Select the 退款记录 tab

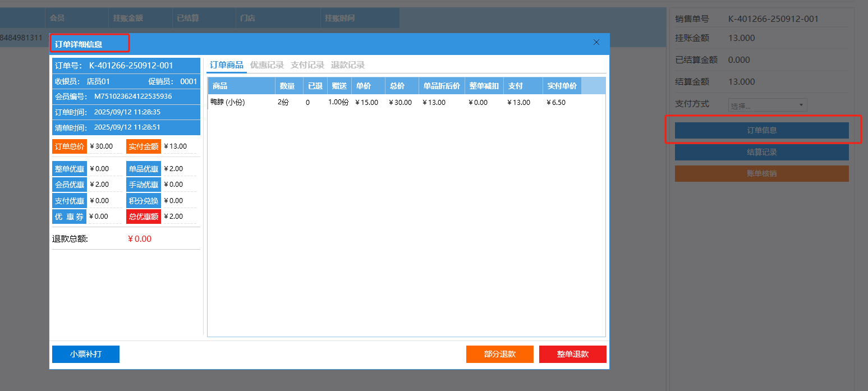(x=348, y=65)
